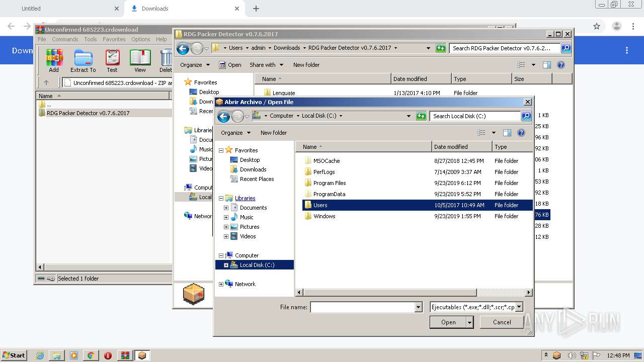Click Windows Start button
This screenshot has width=644, height=362.
14,355
